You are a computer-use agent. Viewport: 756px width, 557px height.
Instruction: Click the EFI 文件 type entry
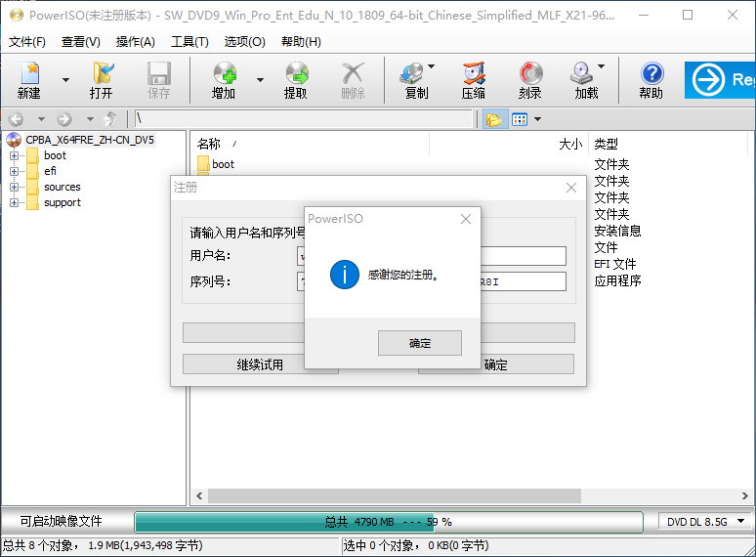tap(615, 264)
